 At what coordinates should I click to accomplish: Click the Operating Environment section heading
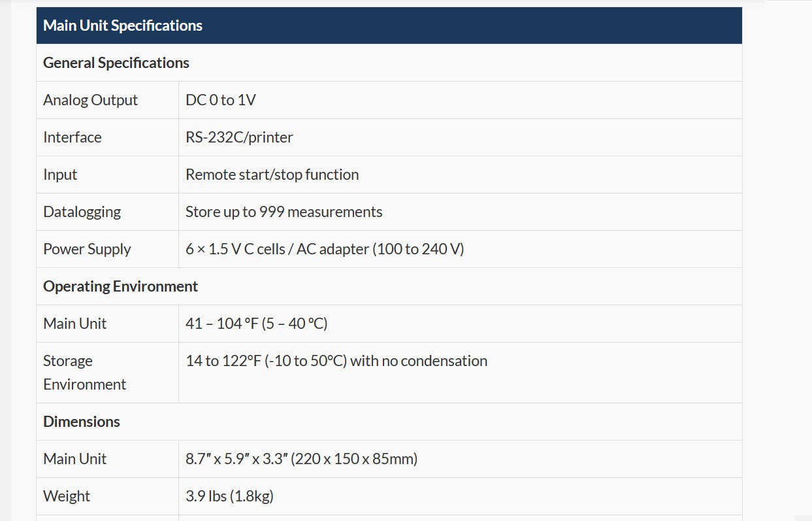pyautogui.click(x=120, y=286)
